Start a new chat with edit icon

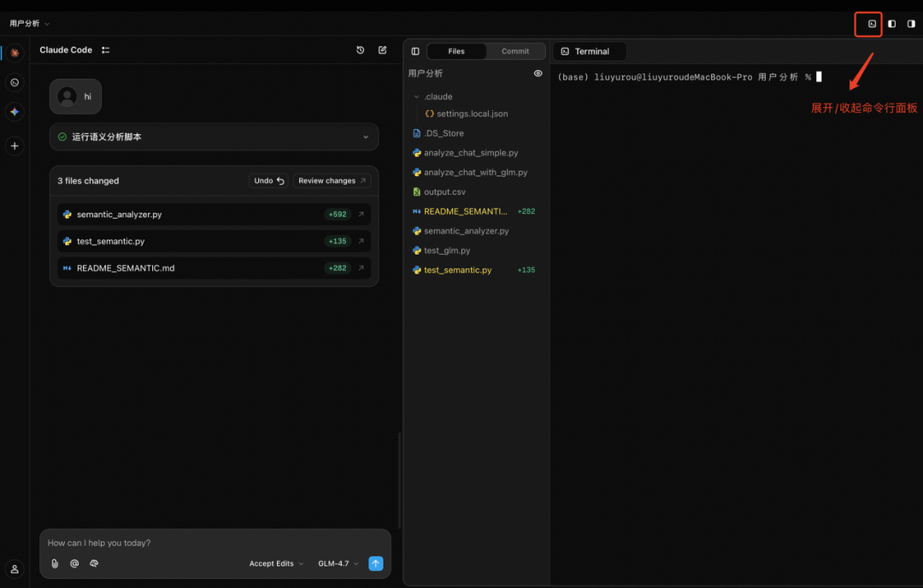(382, 50)
